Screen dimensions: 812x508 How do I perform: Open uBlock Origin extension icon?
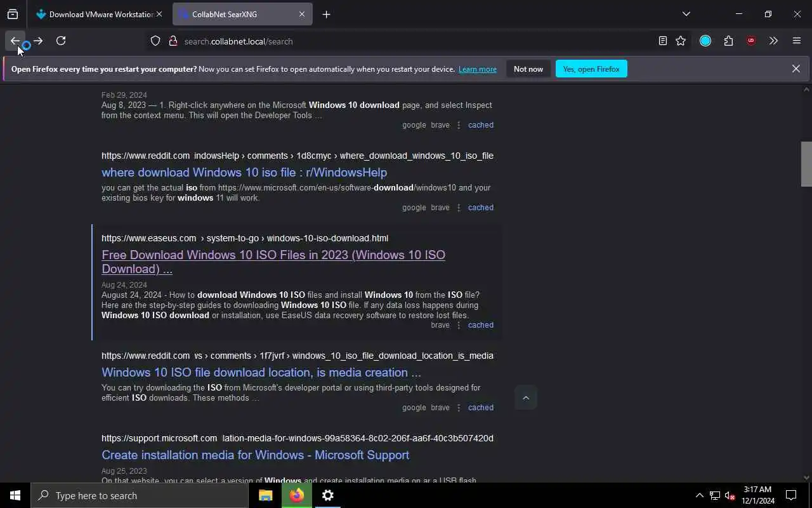(751, 41)
